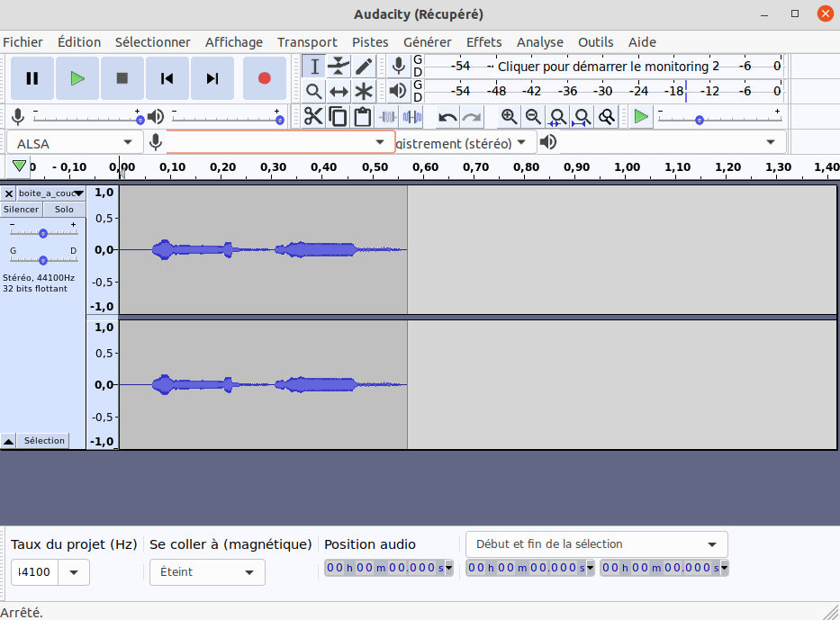Fit the selection to the window width
Screen dimensions: 840x620
[557, 117]
